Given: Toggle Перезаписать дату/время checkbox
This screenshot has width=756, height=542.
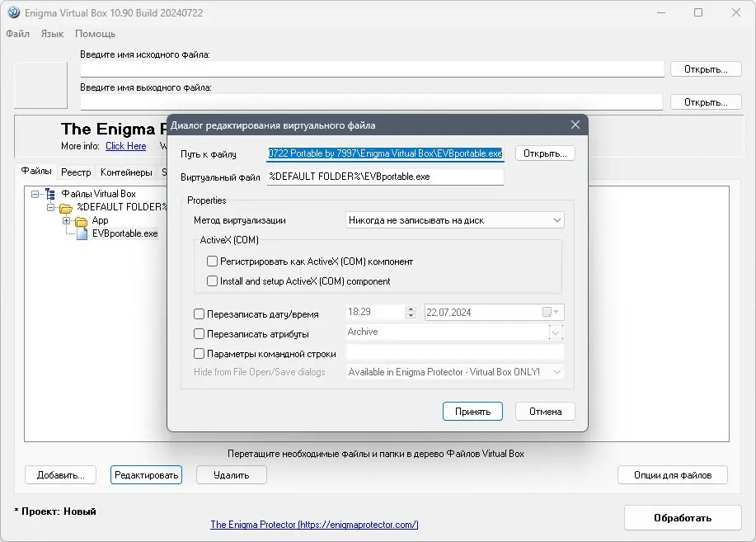Looking at the screenshot, I should pos(199,313).
